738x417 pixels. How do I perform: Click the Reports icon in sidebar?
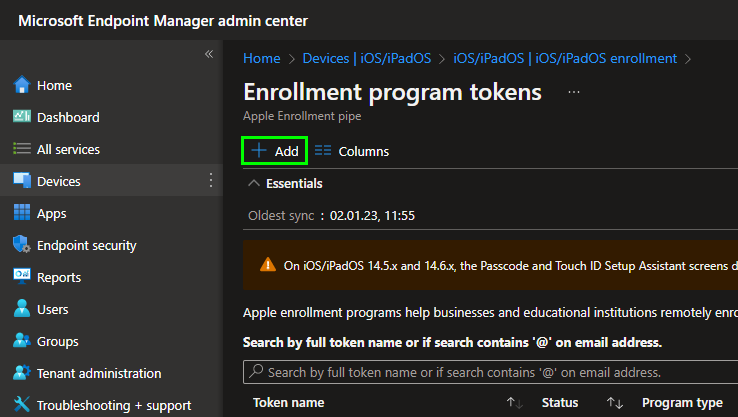[22, 278]
